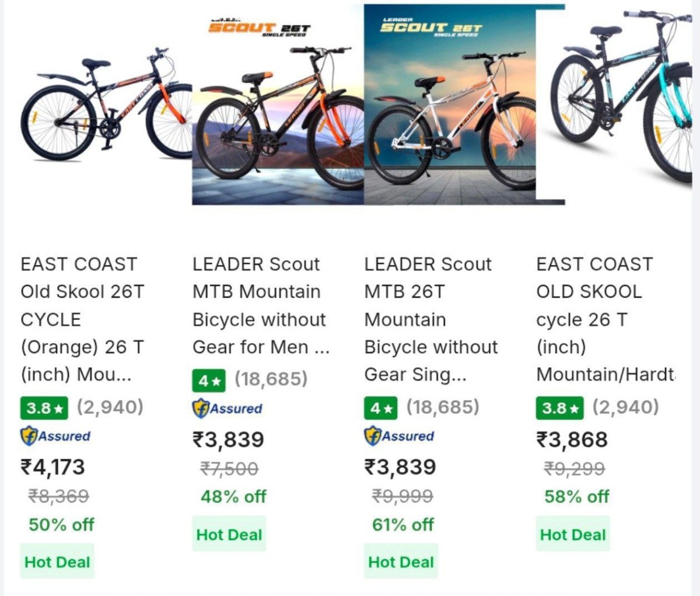Open the orange East Coast bicycle image
Image resolution: width=700 pixels, height=596 pixels.
point(105,105)
